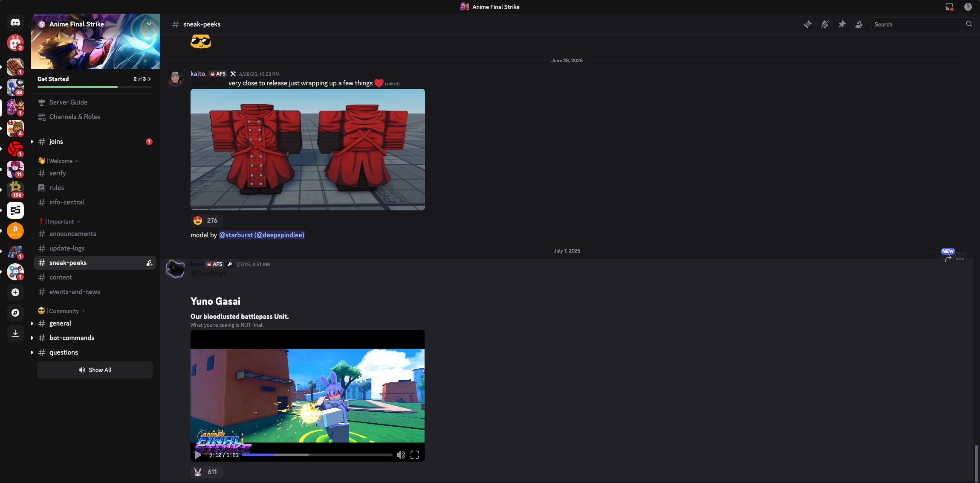The width and height of the screenshot is (980, 483).
Task: Click the Download Apps icon
Action: [x=15, y=333]
